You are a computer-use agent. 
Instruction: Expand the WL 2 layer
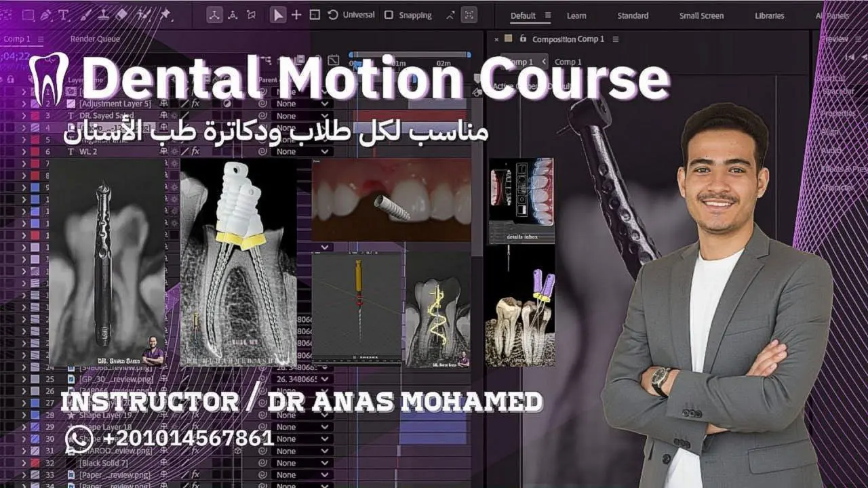(x=24, y=151)
